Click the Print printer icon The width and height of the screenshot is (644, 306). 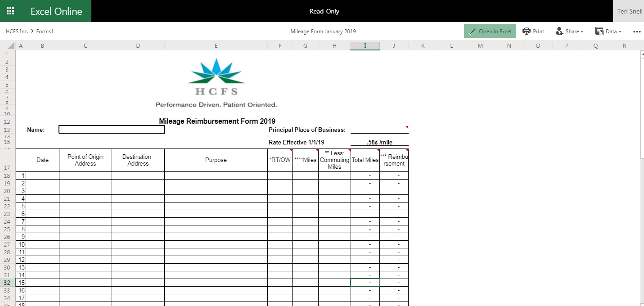(526, 31)
